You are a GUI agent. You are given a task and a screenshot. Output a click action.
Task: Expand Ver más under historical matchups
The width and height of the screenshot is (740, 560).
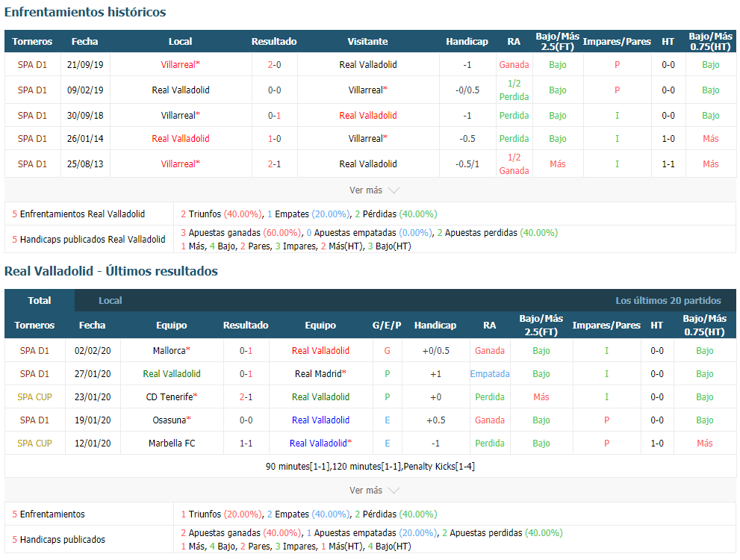374,190
